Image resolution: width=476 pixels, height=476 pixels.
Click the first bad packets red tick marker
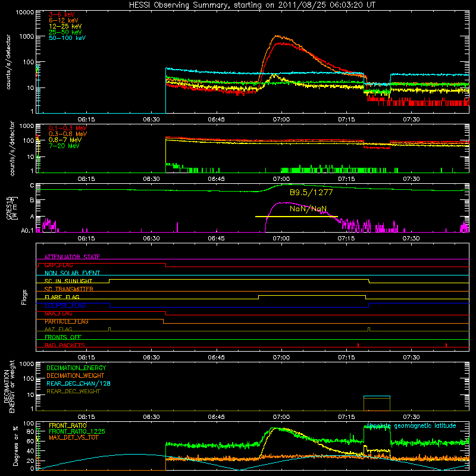[x=358, y=345]
